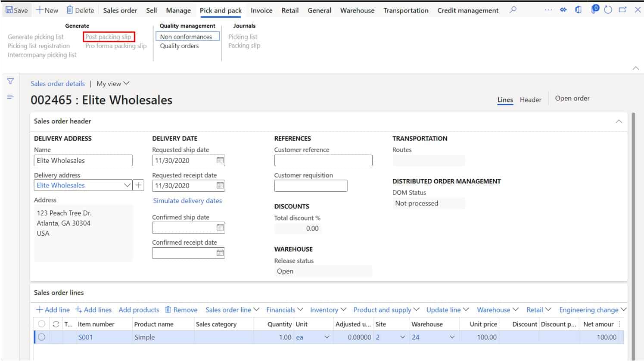This screenshot has height=361, width=644.
Task: Click the Post packing slip action
Action: pyautogui.click(x=109, y=37)
